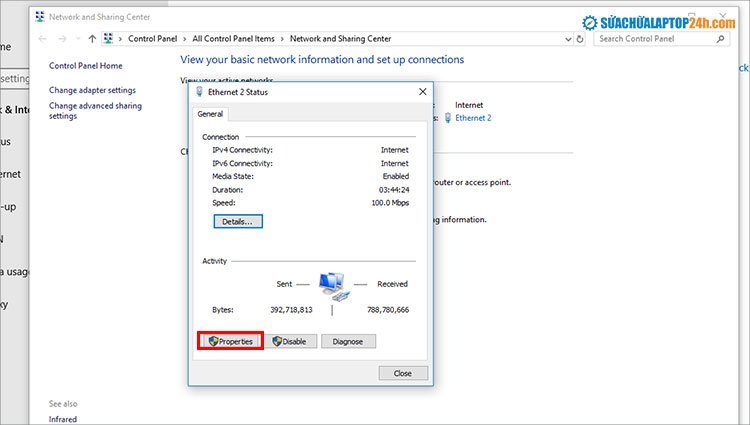Click the Forward navigation arrow

click(62, 39)
